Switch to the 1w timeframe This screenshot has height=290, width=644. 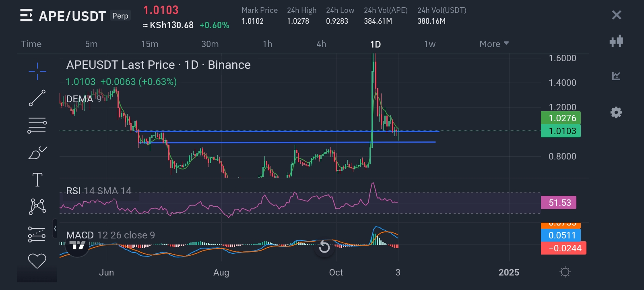click(429, 44)
